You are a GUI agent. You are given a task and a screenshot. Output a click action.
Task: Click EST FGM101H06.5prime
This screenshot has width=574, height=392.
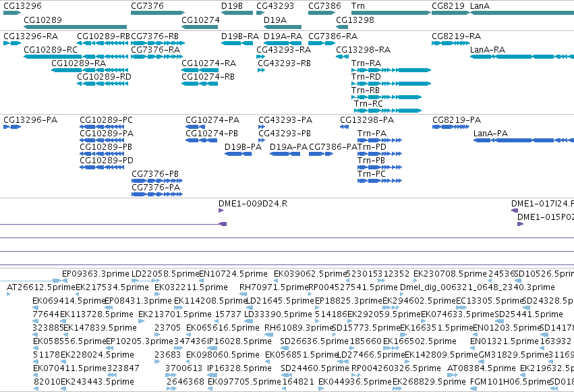tap(472, 389)
